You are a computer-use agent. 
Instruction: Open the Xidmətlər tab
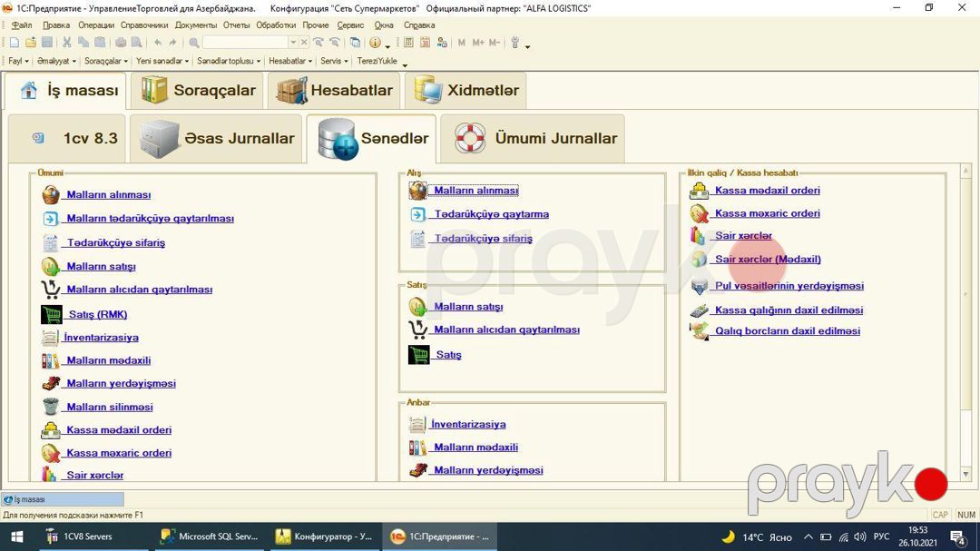[465, 91]
